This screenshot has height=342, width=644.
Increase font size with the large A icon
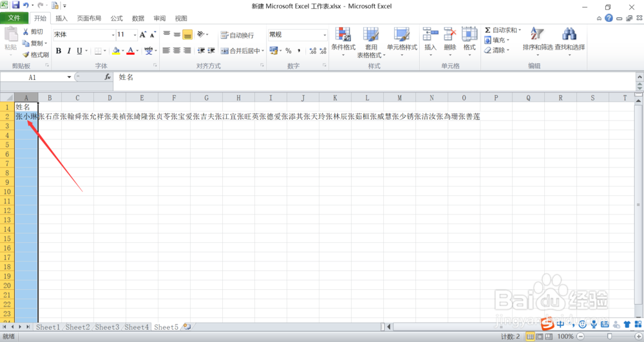(142, 35)
